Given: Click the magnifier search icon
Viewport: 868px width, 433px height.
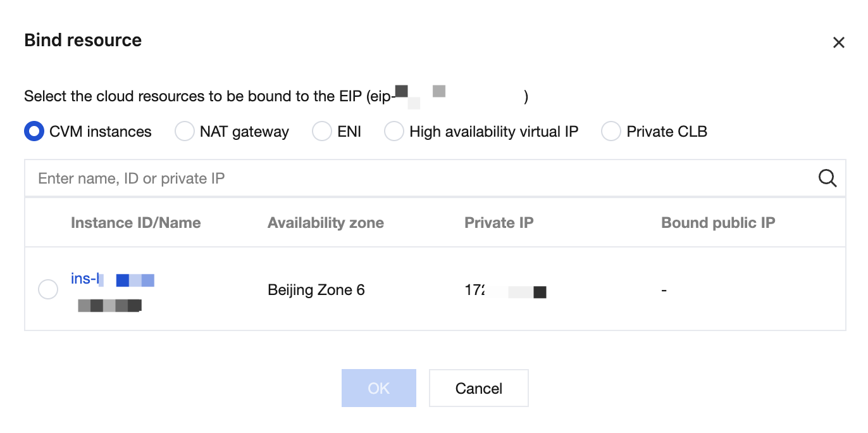Looking at the screenshot, I should coord(828,178).
